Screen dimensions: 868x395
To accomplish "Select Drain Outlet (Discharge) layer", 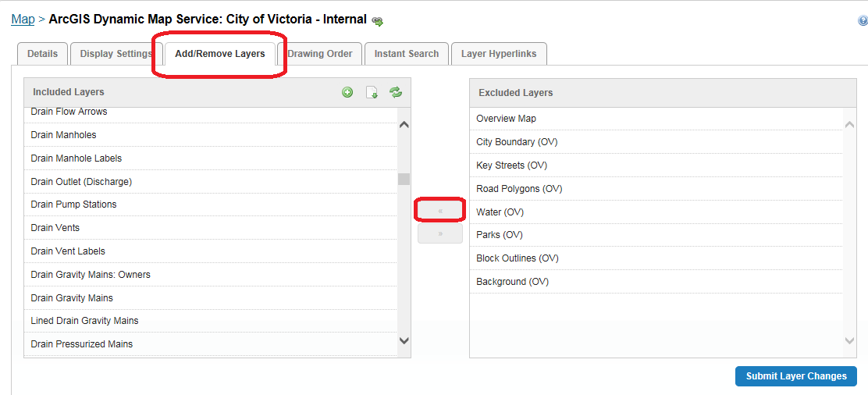I will click(x=210, y=182).
